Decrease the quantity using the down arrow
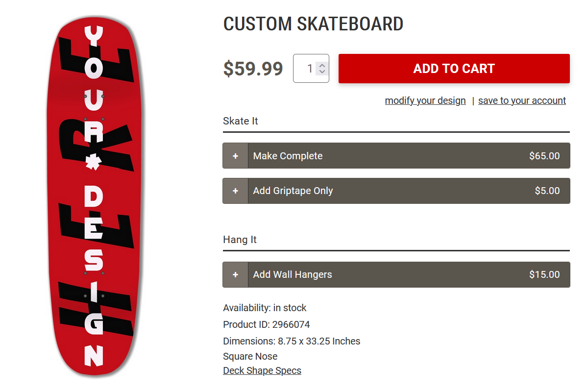This screenshot has width=588, height=392. 321,73
